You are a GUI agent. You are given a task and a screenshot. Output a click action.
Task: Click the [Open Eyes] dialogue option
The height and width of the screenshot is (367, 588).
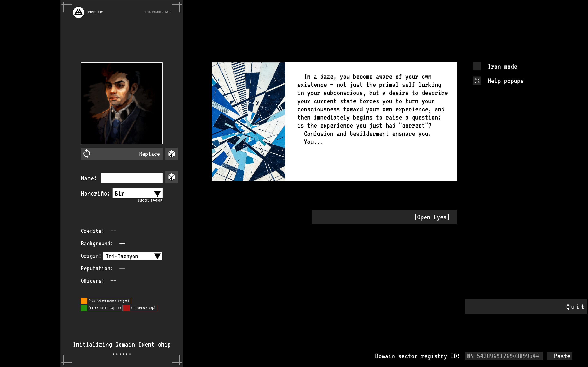pos(384,217)
